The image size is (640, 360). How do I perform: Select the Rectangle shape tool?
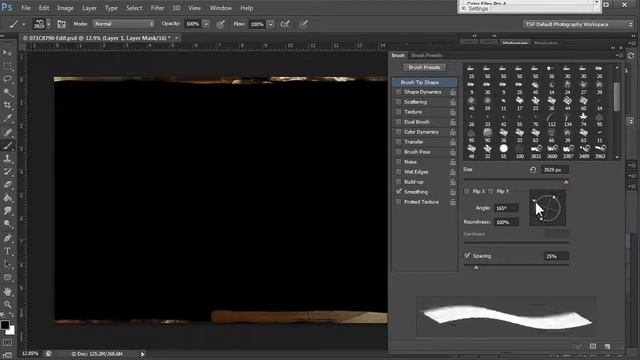[x=7, y=278]
